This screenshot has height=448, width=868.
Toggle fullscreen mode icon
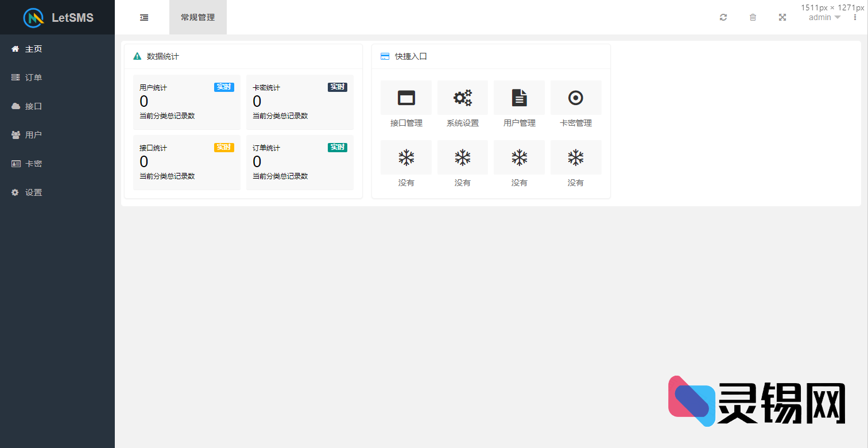(782, 17)
